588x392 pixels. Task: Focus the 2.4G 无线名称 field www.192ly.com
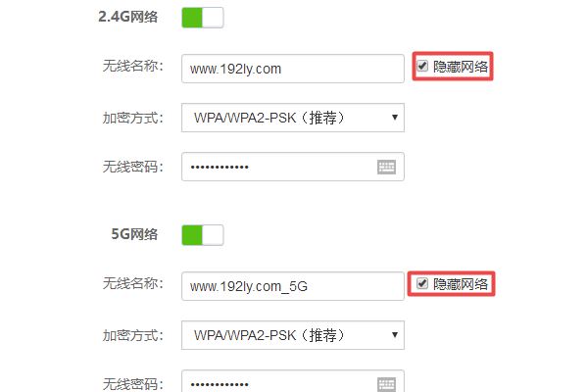coord(293,69)
